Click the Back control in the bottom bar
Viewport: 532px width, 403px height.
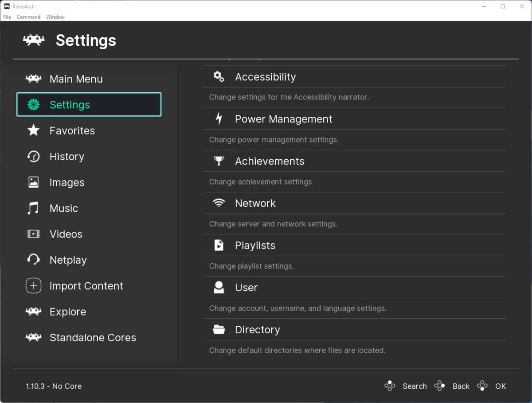point(461,386)
